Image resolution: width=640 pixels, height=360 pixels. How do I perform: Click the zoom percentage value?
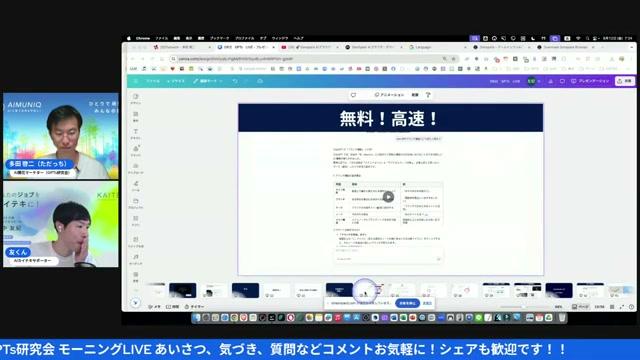(558, 307)
